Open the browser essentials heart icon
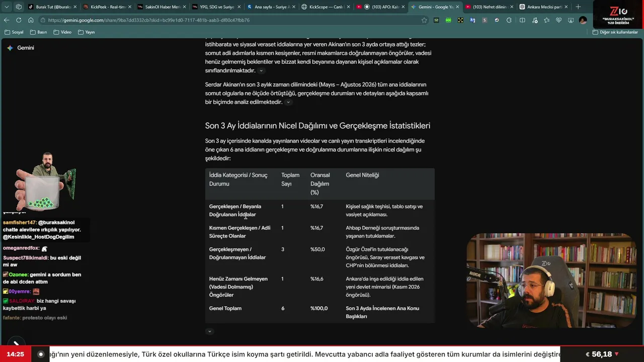644x362 pixels. point(558,20)
